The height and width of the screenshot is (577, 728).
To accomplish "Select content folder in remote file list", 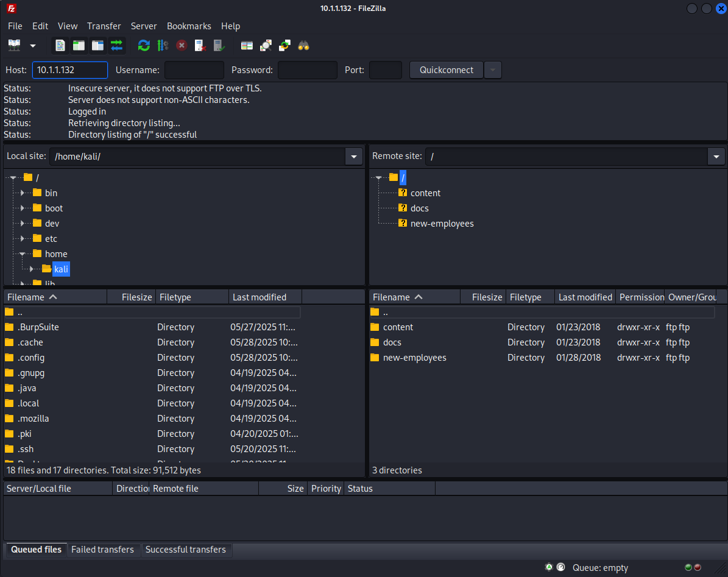I will coord(542,327).
